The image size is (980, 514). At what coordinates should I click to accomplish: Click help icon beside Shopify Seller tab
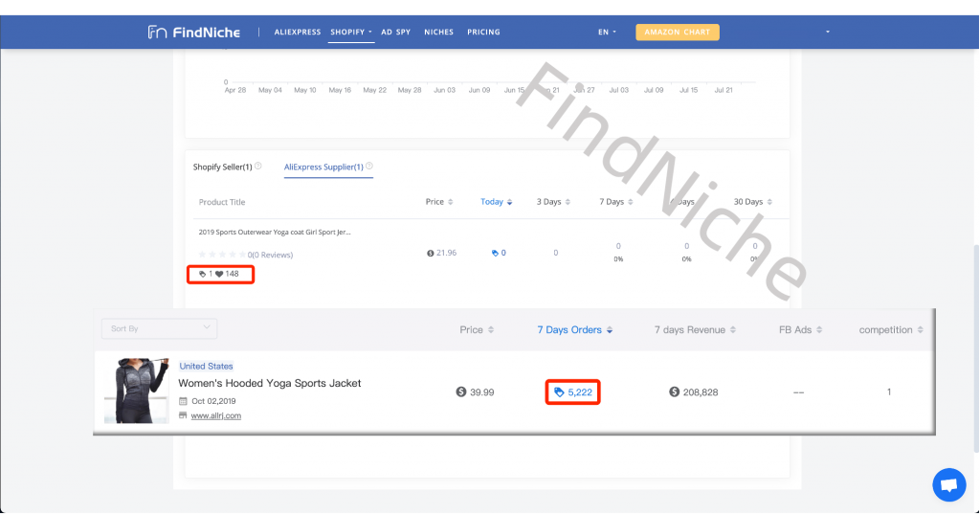tap(258, 166)
